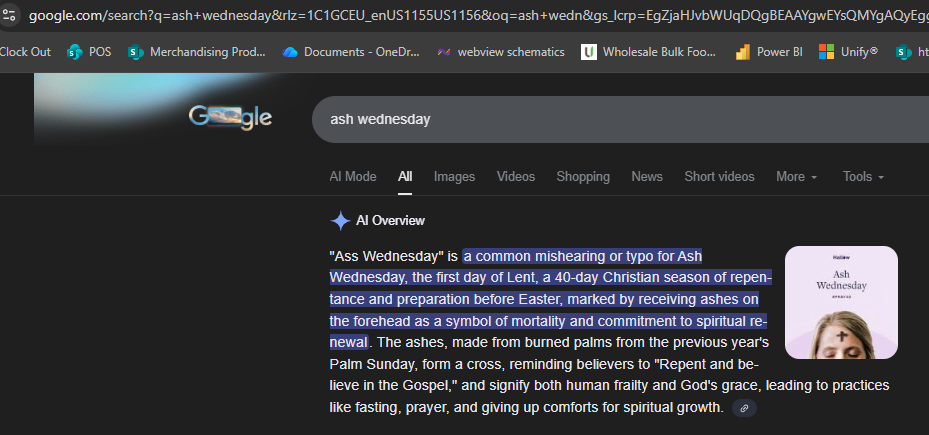929x435 pixels.
Task: Click the site info icon in address bar
Action: [x=9, y=17]
